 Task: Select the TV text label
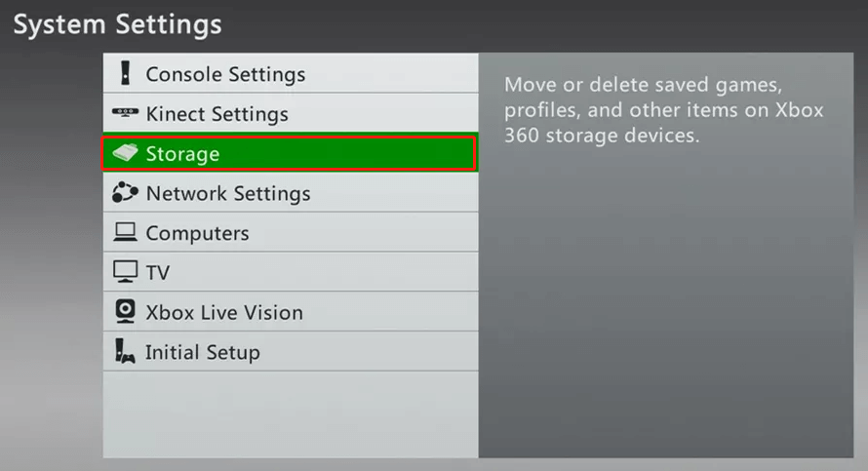[158, 273]
